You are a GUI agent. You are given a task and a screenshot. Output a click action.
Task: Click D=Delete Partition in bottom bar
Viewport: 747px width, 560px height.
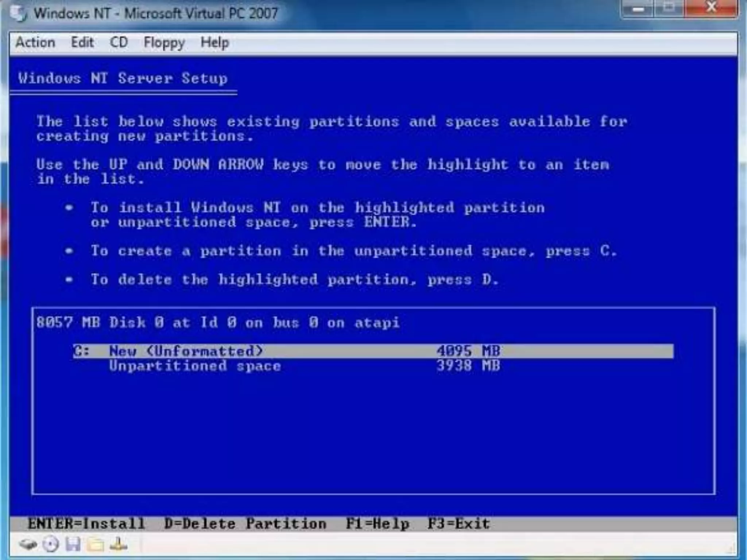245,524
